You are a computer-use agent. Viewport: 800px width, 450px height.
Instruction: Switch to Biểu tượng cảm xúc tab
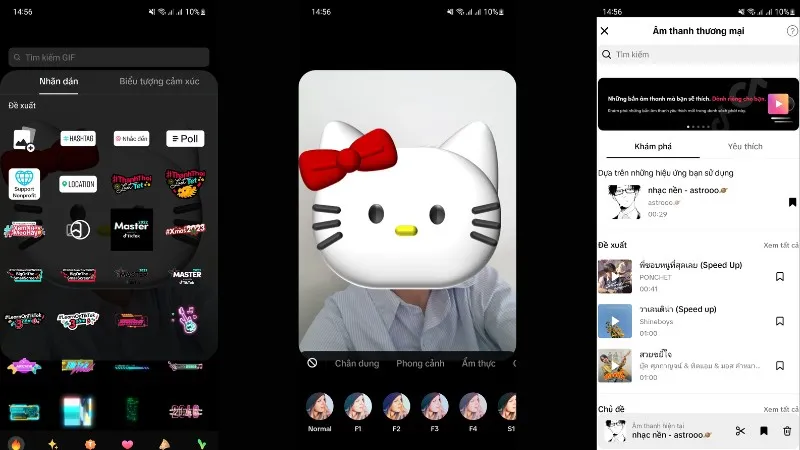[x=159, y=81]
